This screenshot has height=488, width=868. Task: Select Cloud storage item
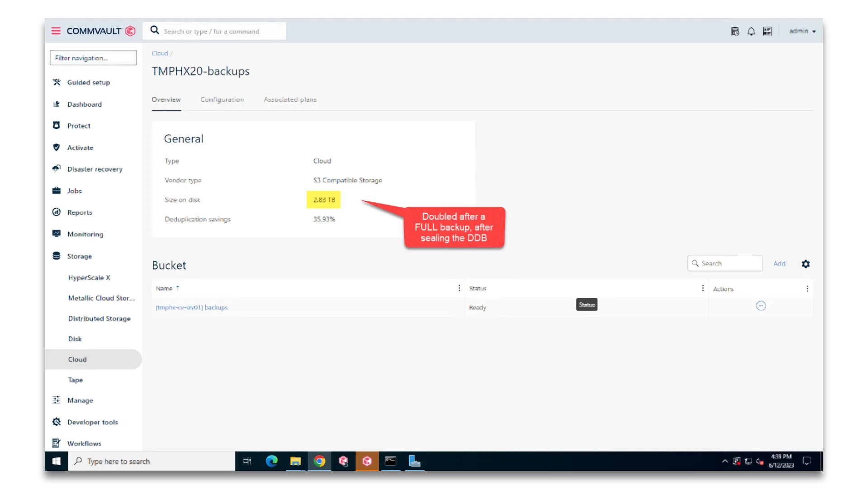point(93,359)
